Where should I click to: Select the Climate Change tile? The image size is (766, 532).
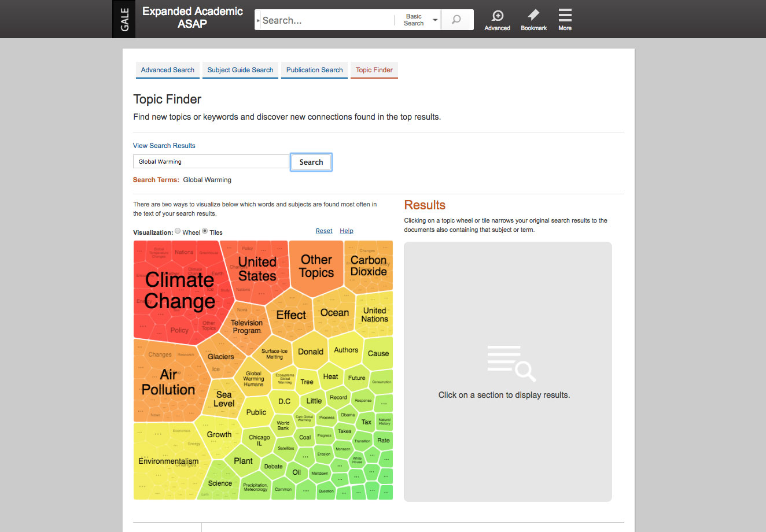pos(180,291)
